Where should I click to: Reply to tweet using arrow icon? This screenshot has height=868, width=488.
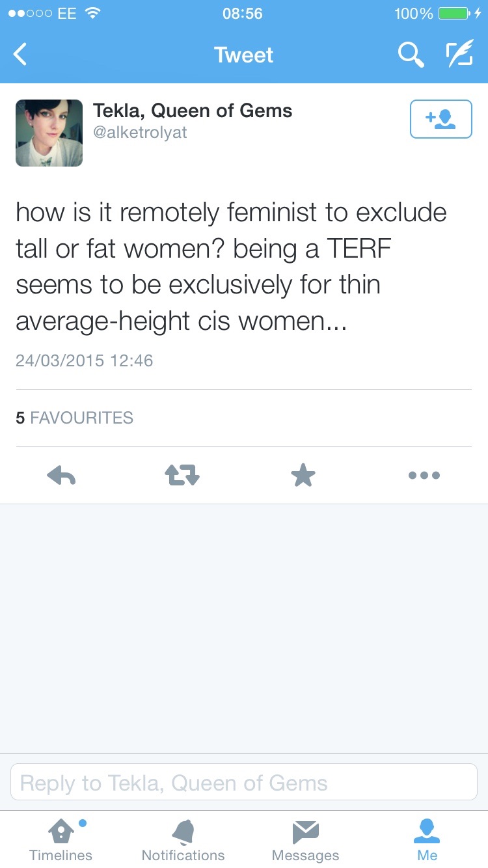(61, 476)
